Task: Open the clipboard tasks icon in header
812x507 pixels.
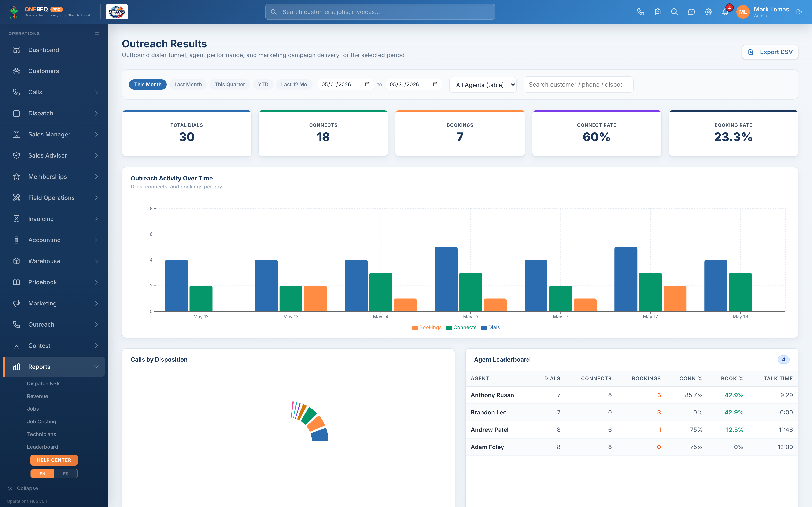Action: tap(657, 12)
